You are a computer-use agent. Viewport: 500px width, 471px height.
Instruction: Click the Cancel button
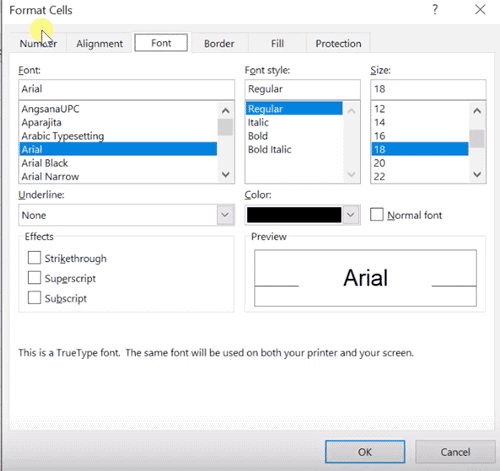pyautogui.click(x=455, y=452)
